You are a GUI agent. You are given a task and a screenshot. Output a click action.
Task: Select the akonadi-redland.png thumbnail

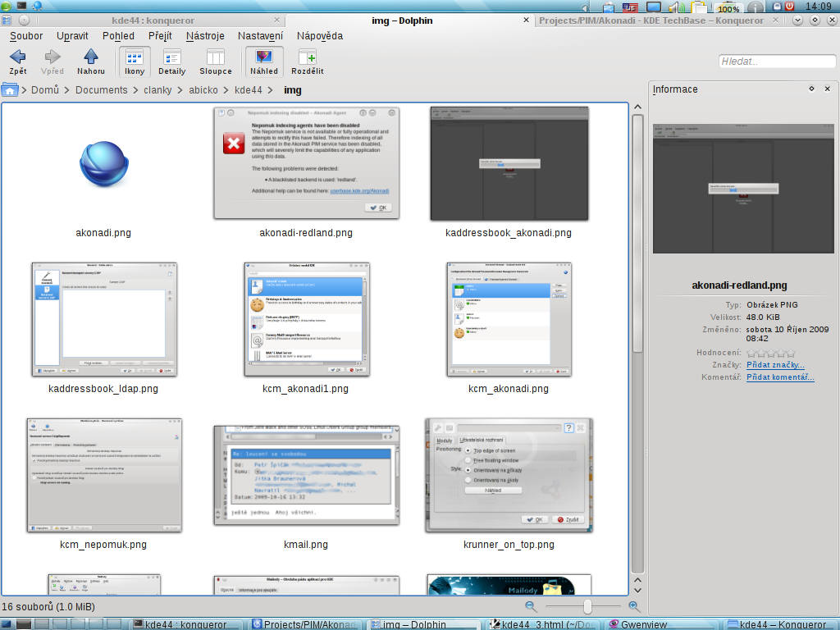coord(307,163)
